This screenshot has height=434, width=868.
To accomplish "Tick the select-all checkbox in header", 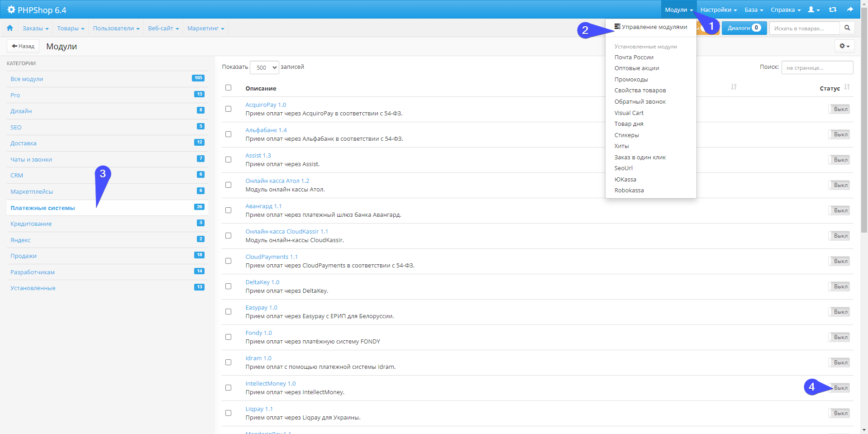I will [228, 88].
